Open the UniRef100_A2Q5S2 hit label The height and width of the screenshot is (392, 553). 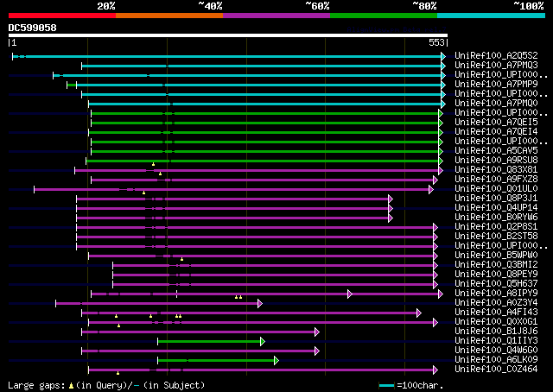tap(496, 56)
